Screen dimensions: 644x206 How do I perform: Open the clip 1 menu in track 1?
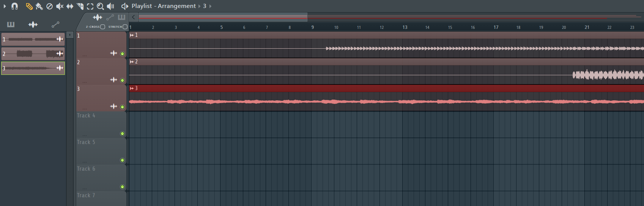click(x=132, y=35)
